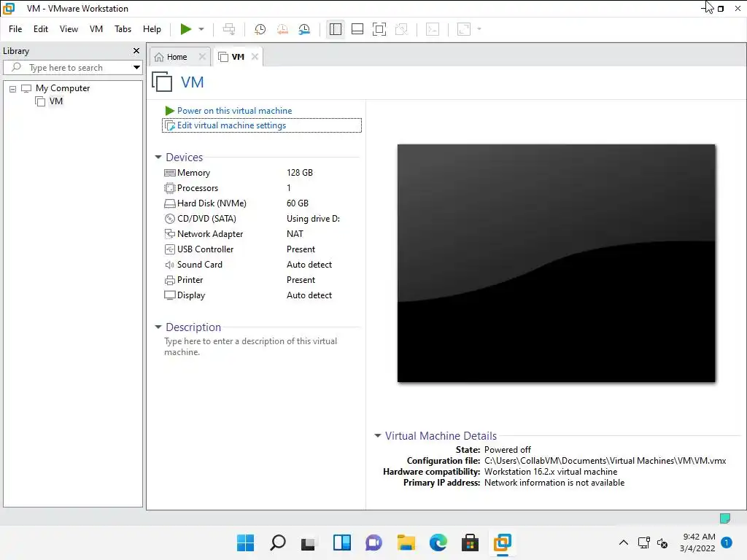
Task: Open the Help menu
Action: pyautogui.click(x=152, y=29)
